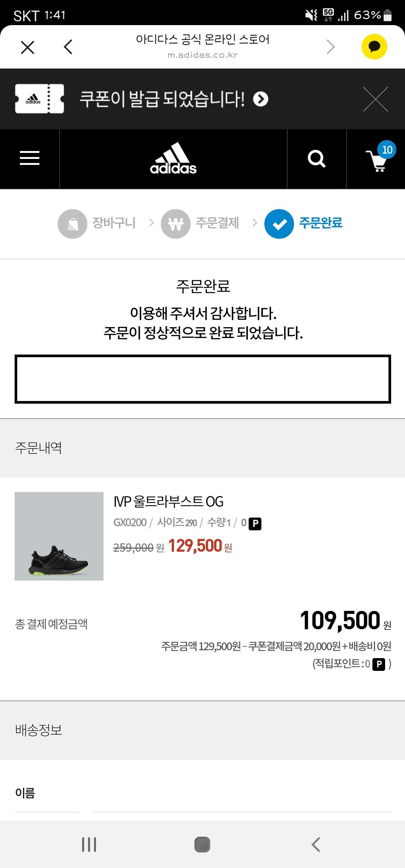The image size is (405, 868).
Task: Tap the adidas logo to go home
Action: pos(173,159)
